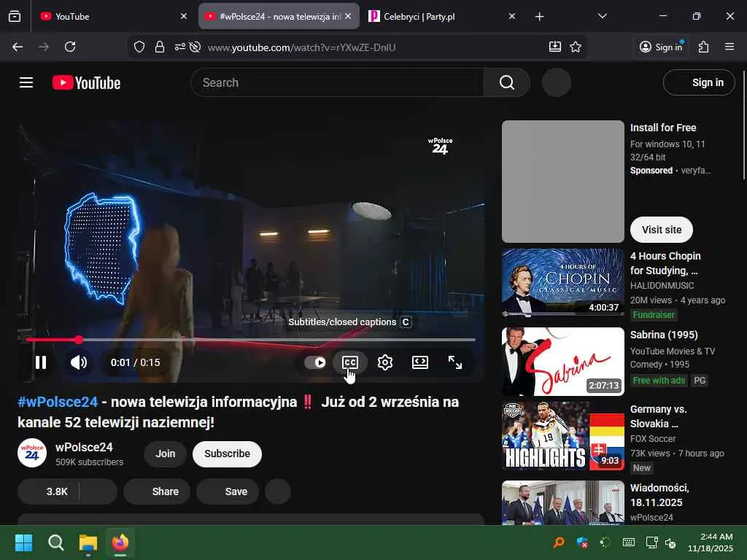This screenshot has width=747, height=560.
Task: Toggle the autoplay switch in the player
Action: [x=315, y=363]
